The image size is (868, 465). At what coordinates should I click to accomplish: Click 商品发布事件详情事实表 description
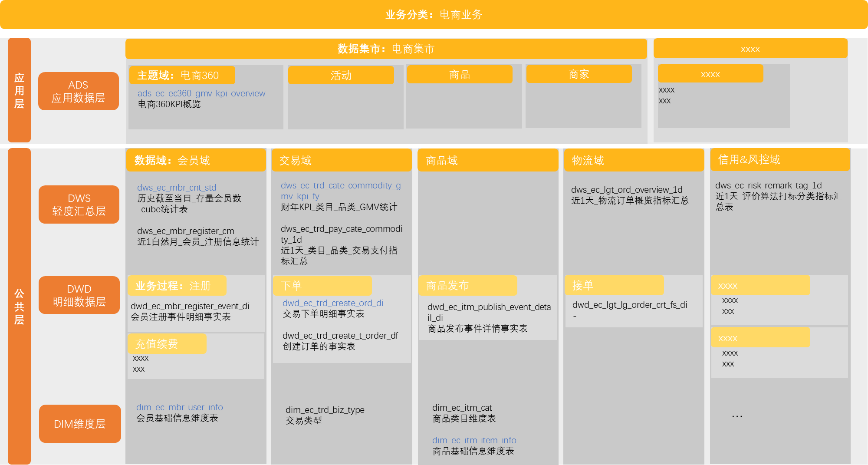coord(477,329)
